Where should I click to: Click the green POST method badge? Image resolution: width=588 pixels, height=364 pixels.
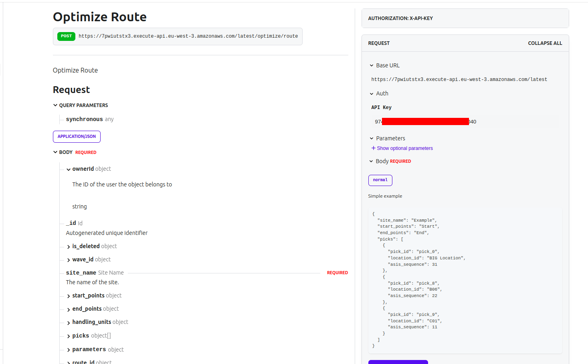click(66, 36)
